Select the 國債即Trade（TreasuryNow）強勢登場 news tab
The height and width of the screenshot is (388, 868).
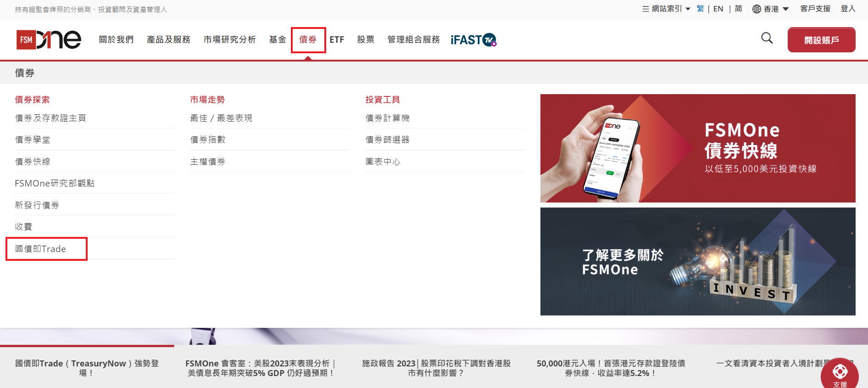(87, 368)
